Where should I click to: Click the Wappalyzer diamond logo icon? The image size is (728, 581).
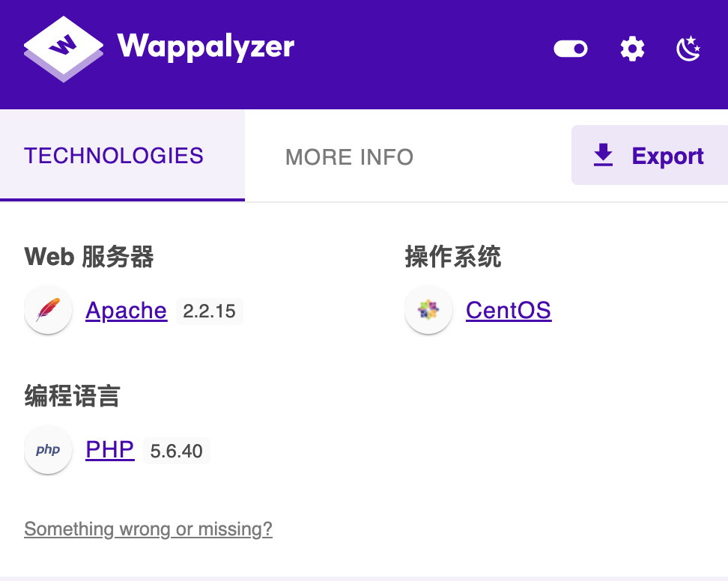[x=64, y=49]
